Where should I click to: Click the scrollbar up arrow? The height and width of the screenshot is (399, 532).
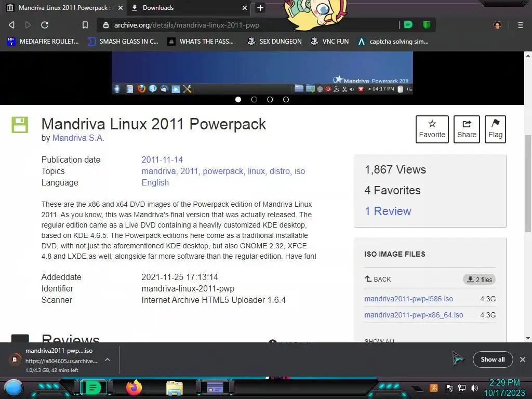(x=528, y=55)
